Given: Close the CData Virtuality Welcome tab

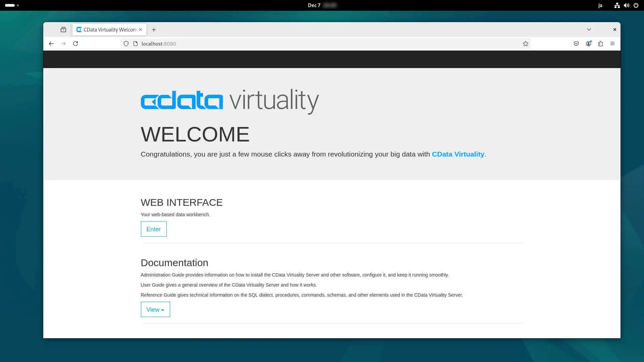Looking at the screenshot, I should [141, 29].
